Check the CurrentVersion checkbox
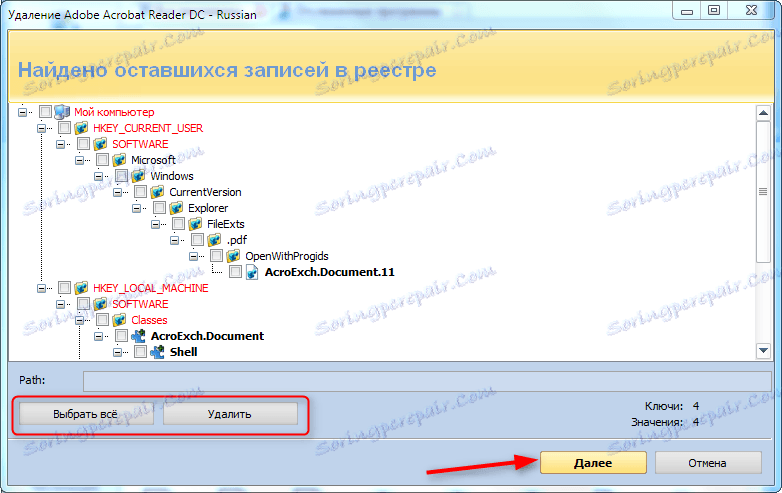Viewport: 782px width, 493px height. (140, 192)
